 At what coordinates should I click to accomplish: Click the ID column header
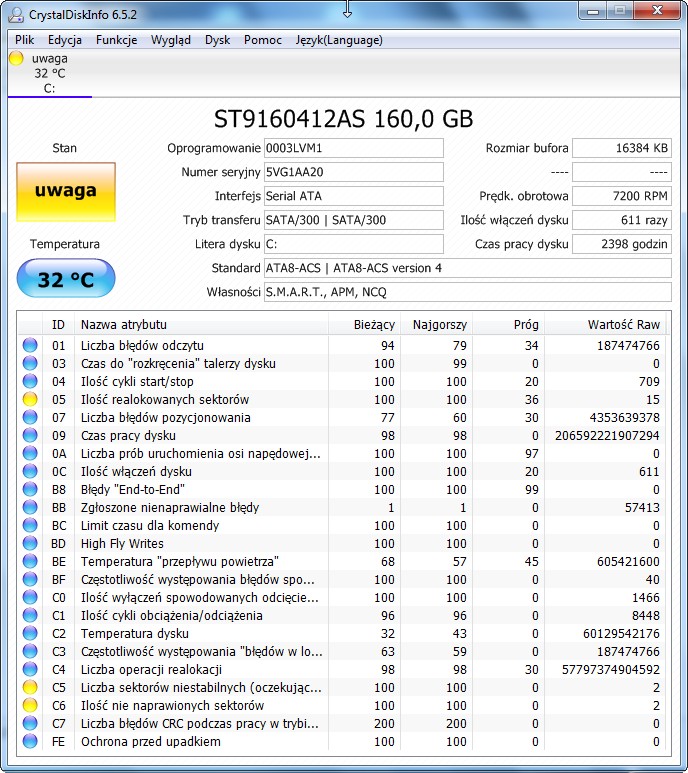(58, 324)
